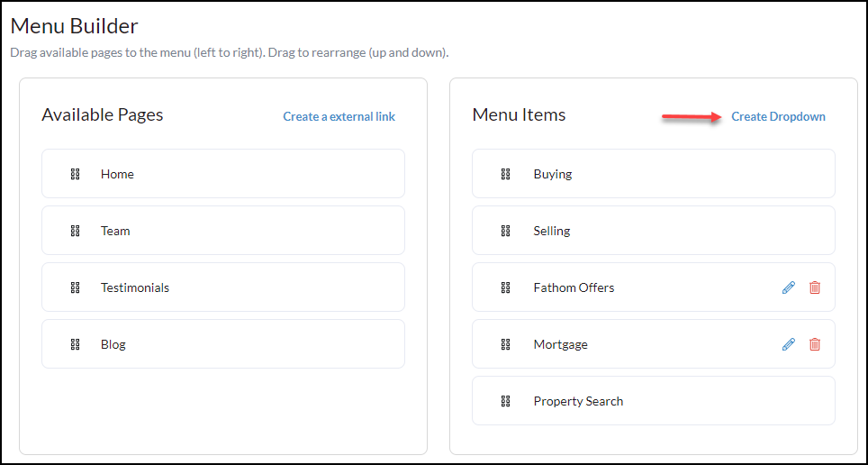Edit the Mortgage menu item with pencil
Screen dimensions: 868x465
[789, 344]
